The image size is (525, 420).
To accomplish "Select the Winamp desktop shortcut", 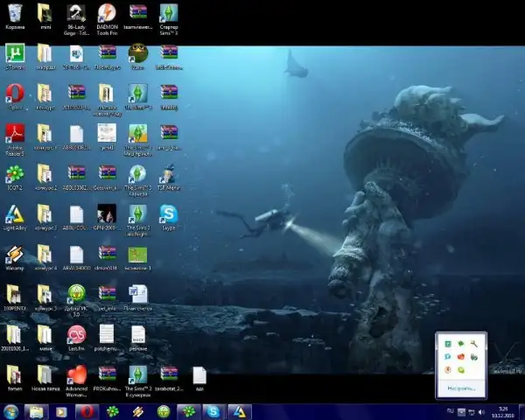I will (x=14, y=255).
